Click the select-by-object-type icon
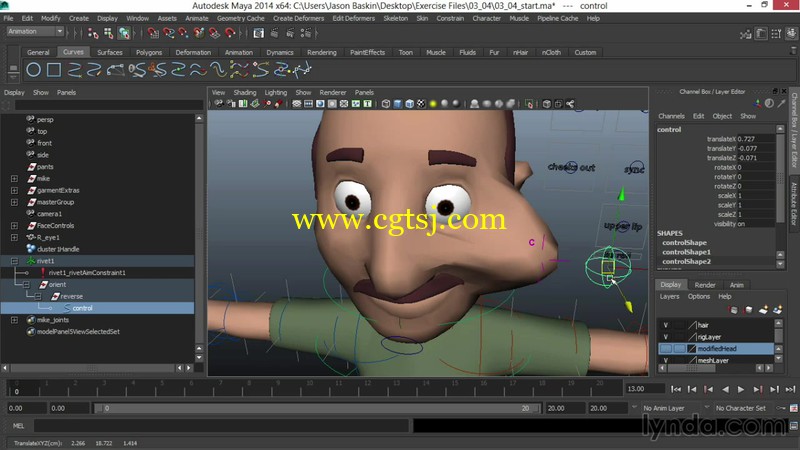Screen dimensions: 800x450 (109, 33)
